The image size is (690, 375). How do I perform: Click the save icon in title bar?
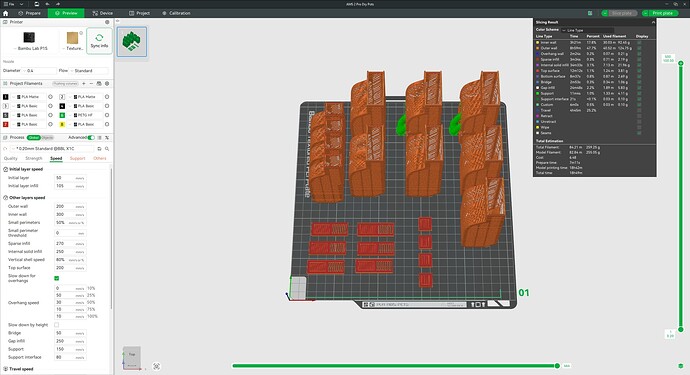point(37,4)
